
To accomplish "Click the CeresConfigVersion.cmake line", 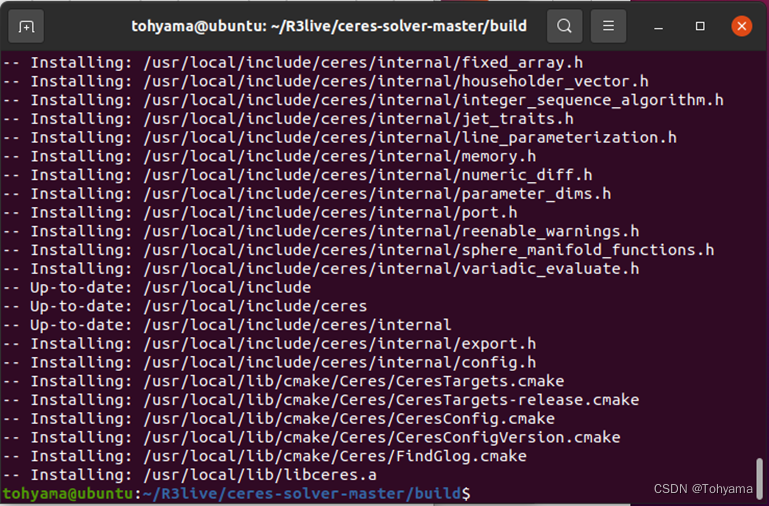I will point(312,437).
